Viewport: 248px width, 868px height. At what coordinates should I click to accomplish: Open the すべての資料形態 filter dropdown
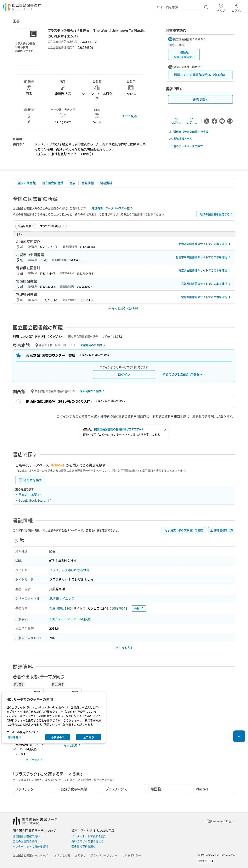point(52,226)
